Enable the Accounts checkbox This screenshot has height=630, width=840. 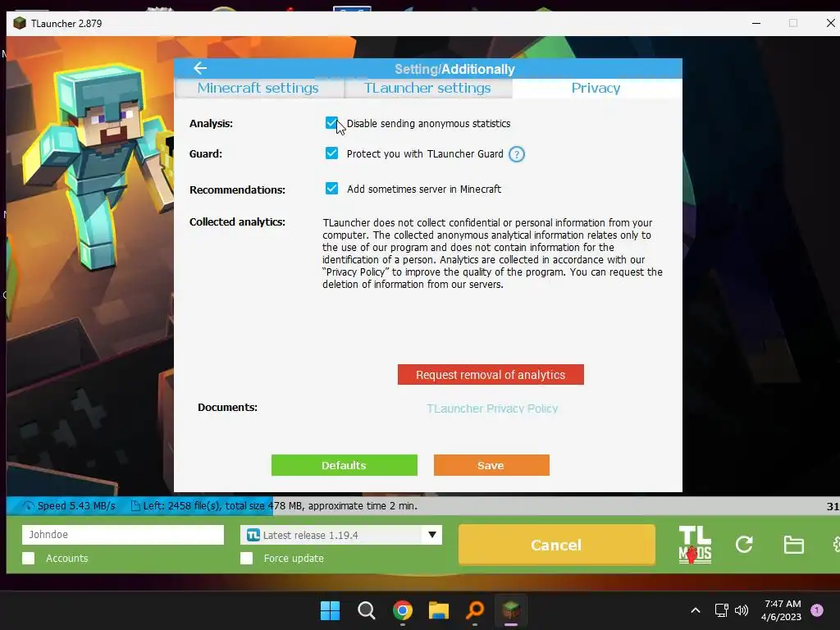[29, 558]
